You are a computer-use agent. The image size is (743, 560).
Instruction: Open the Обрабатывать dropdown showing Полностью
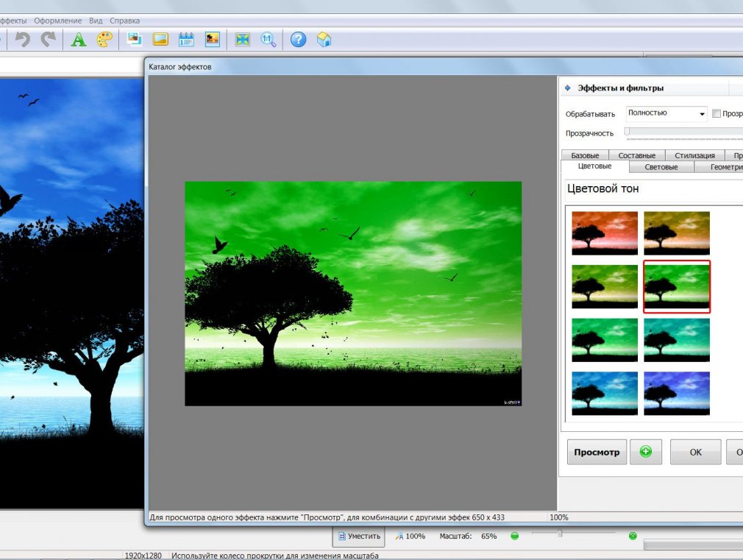pyautogui.click(x=666, y=113)
